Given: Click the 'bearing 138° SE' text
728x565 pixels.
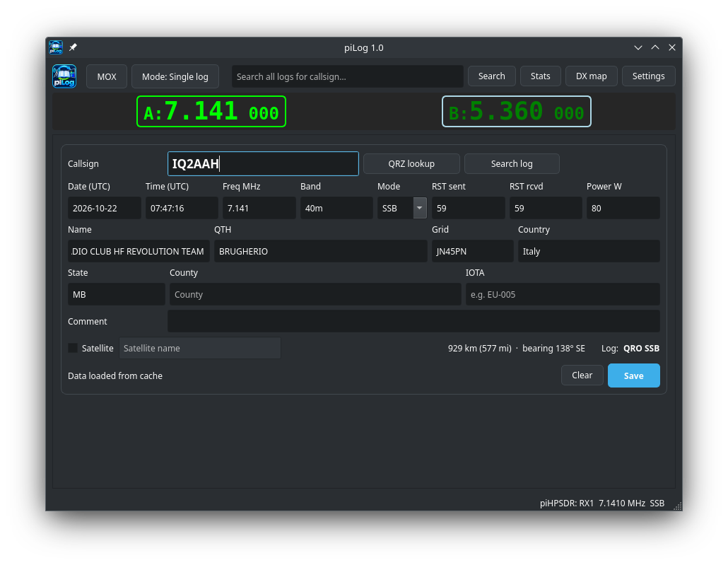Looking at the screenshot, I should pos(553,349).
